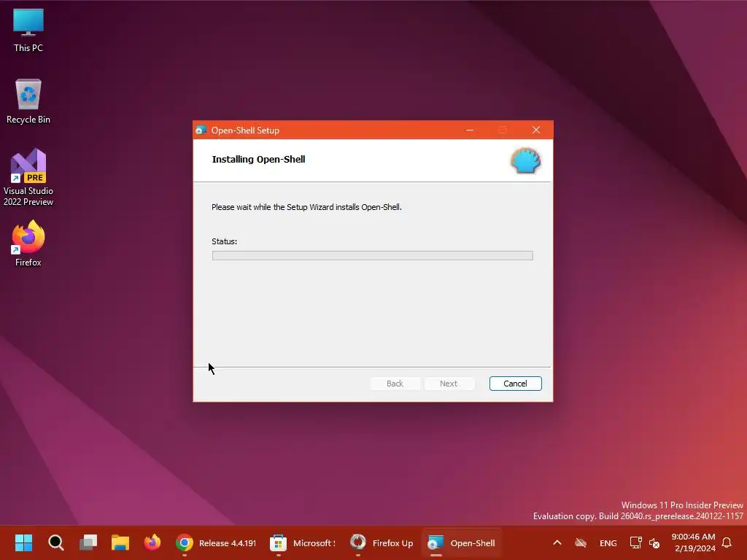Click the Open-Shell Setup title bar icon

click(x=201, y=130)
